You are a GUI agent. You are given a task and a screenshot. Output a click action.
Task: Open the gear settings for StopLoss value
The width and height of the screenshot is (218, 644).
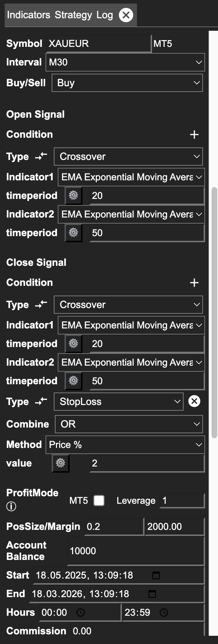pos(60,463)
